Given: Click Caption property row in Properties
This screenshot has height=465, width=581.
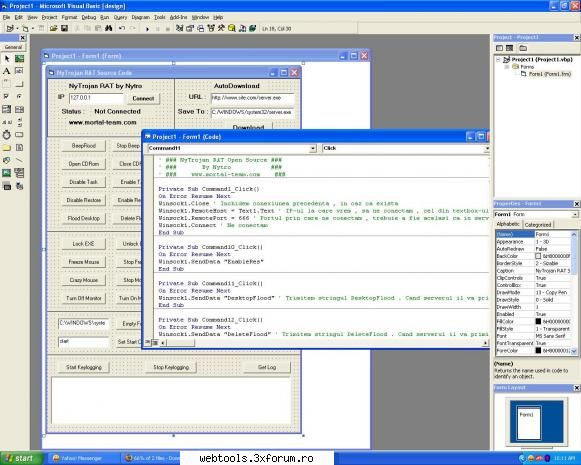Looking at the screenshot, I should pos(533,270).
